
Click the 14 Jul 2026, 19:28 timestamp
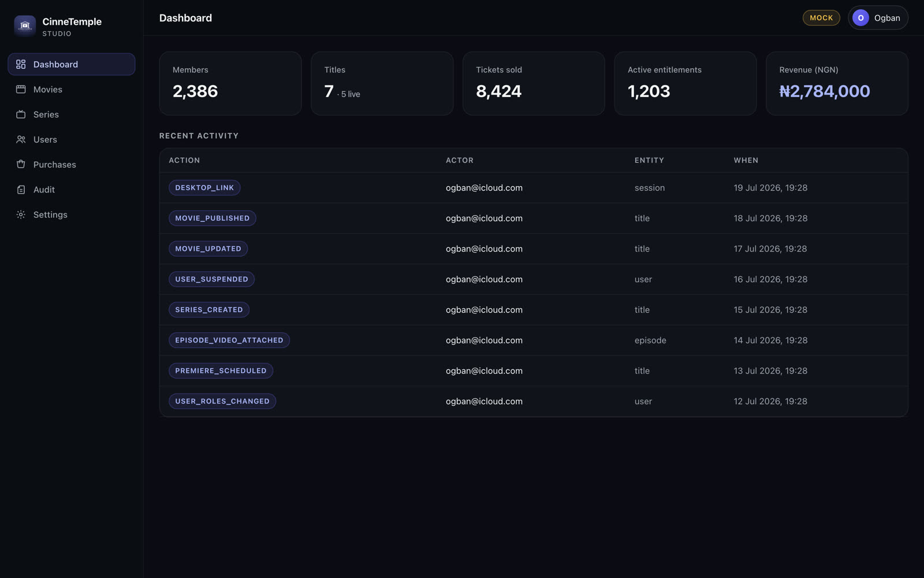[x=770, y=340]
